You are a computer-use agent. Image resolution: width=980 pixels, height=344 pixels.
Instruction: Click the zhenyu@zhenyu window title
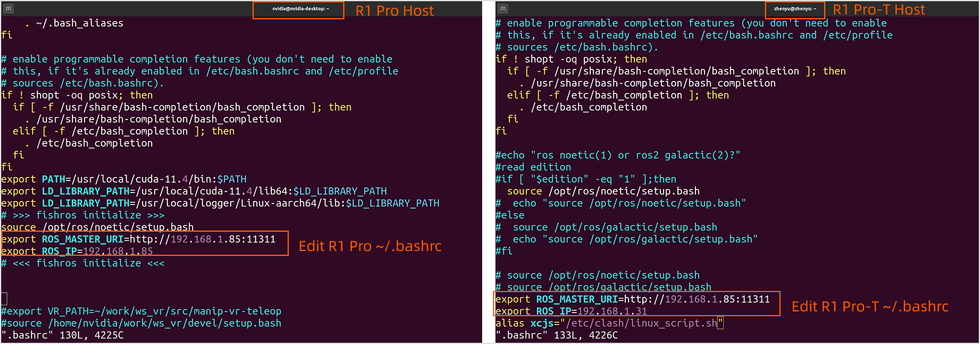[795, 9]
